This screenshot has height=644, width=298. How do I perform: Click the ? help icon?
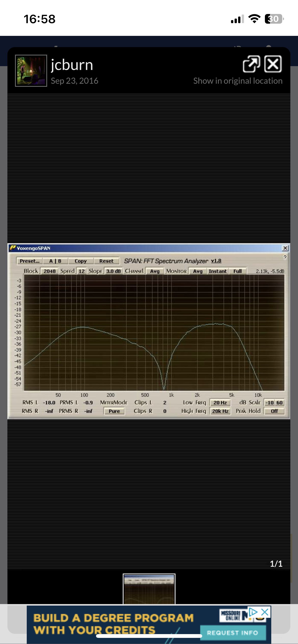tap(285, 257)
